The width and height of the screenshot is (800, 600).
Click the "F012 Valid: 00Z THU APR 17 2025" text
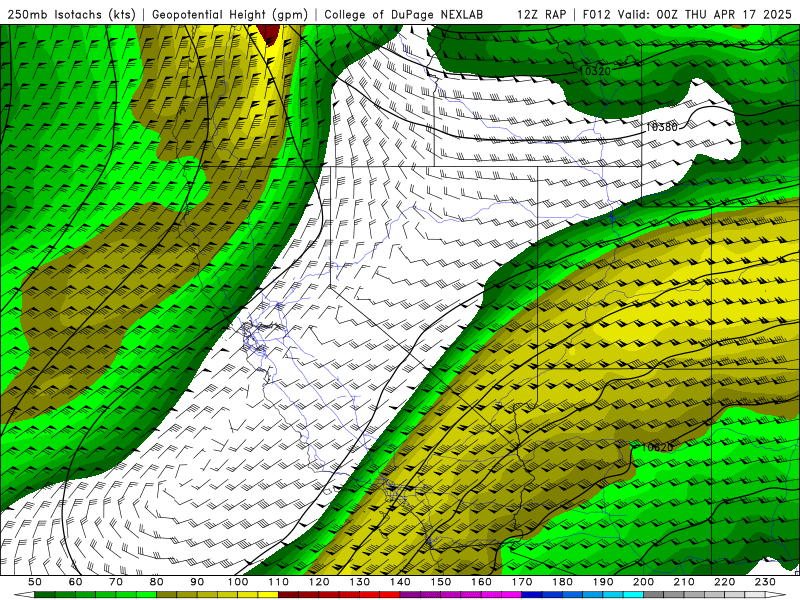tap(687, 14)
